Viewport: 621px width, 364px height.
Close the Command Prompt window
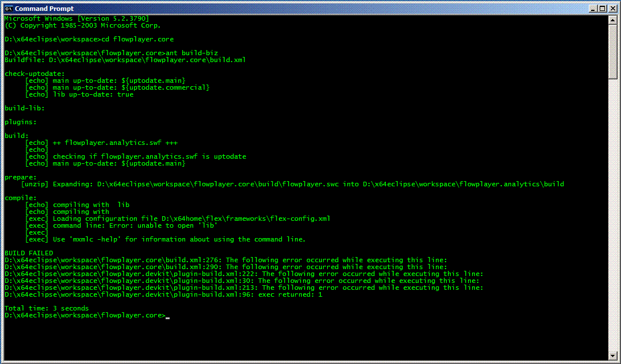tap(612, 8)
